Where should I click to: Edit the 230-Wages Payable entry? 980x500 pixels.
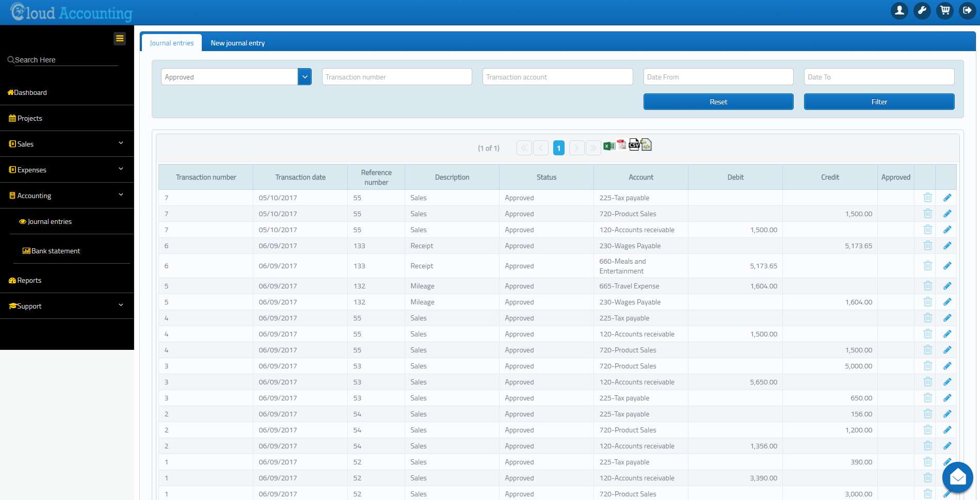947,246
